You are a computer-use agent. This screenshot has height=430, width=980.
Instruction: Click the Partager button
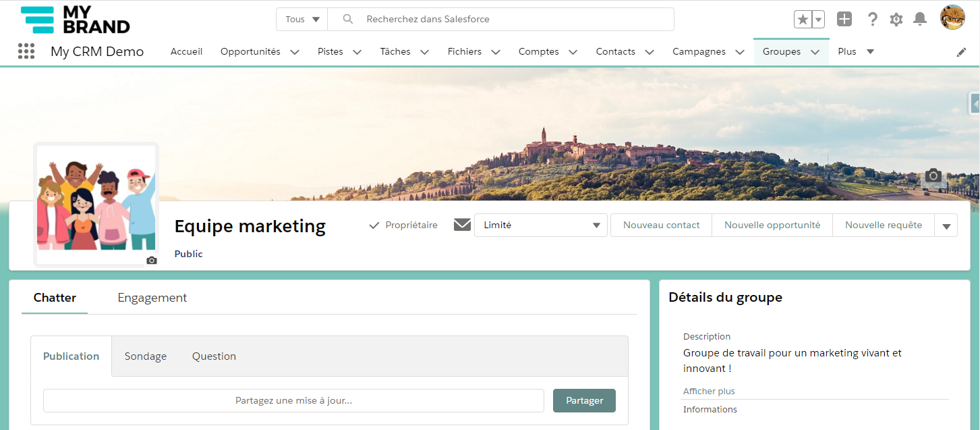pos(584,400)
